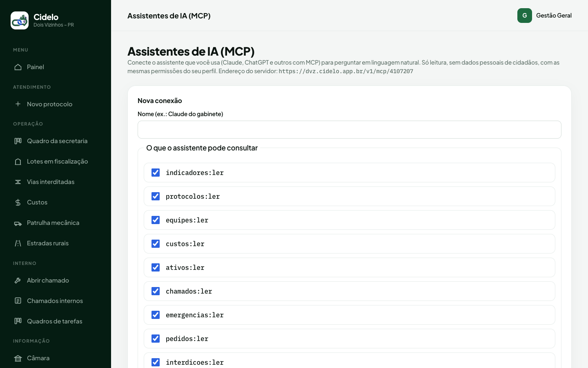This screenshot has width=588, height=368.
Task: Open the Abrir chamado page
Action: click(x=56, y=280)
